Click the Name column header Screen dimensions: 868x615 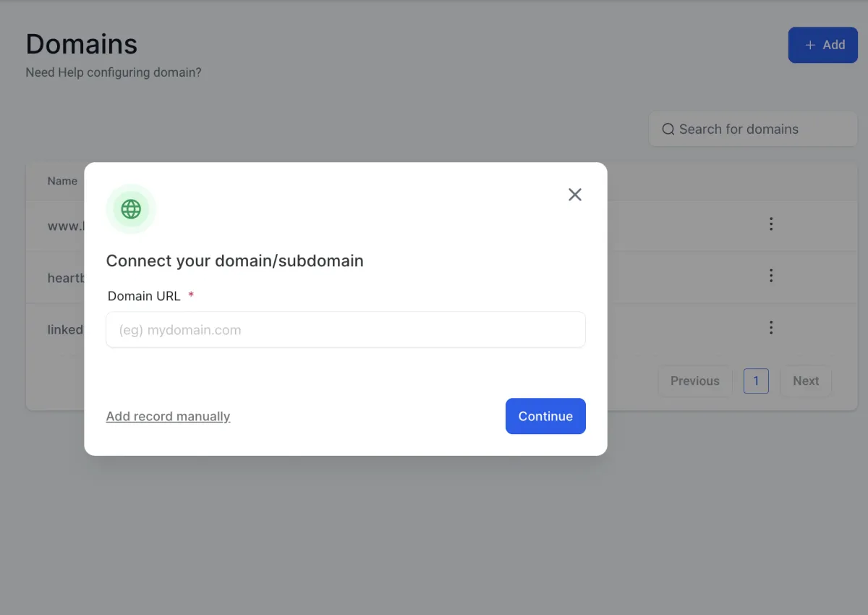pyautogui.click(x=62, y=181)
